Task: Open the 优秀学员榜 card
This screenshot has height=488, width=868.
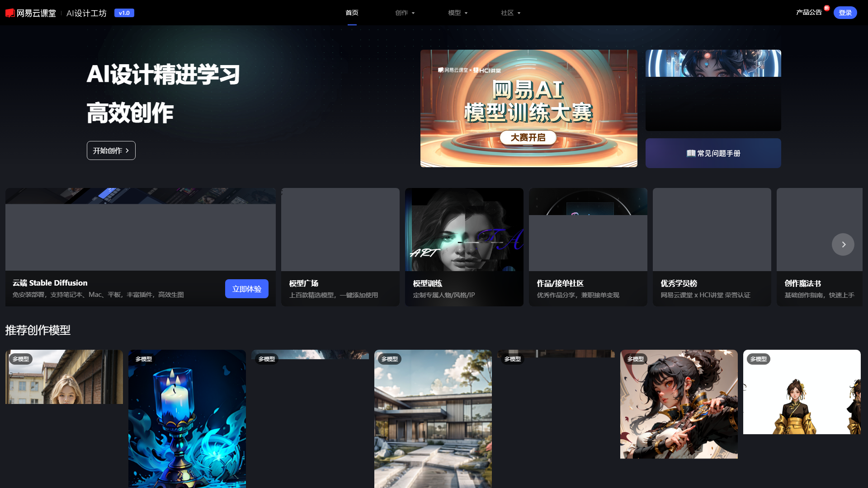Action: 712,247
